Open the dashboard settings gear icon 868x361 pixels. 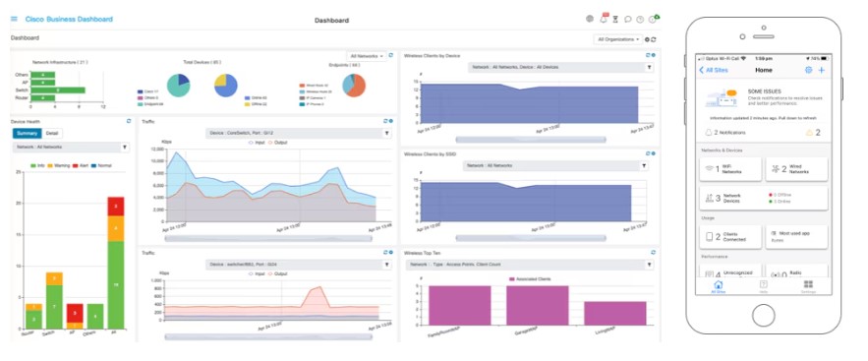click(647, 40)
